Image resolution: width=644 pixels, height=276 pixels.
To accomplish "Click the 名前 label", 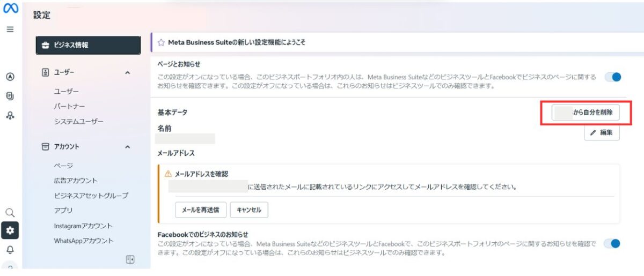I will [x=165, y=129].
